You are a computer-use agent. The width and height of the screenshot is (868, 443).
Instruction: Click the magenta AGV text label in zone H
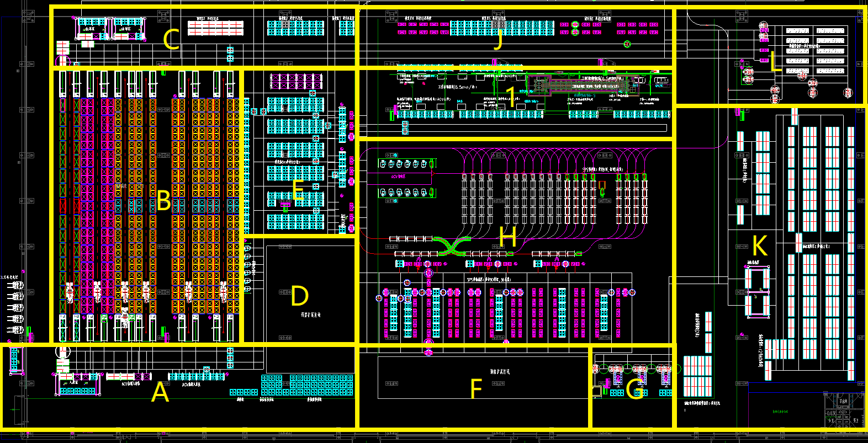pyautogui.click(x=398, y=177)
